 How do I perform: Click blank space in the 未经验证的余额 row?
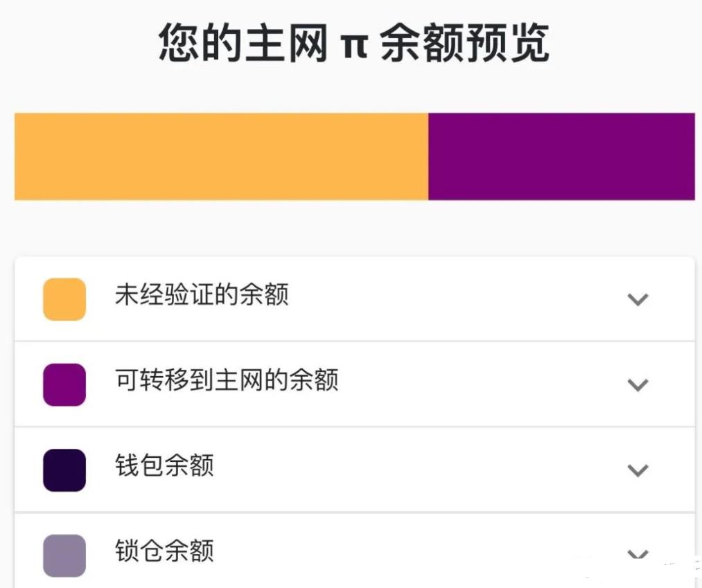coord(450,299)
